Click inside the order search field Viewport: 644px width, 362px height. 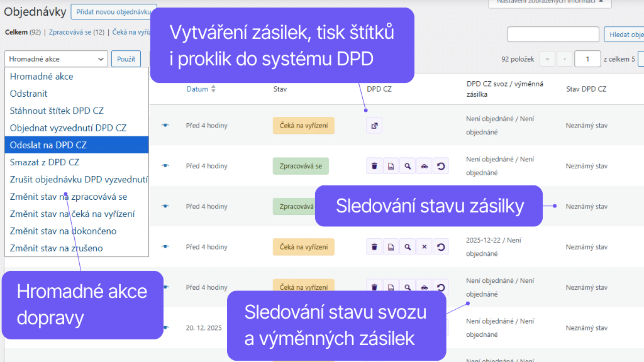coord(553,34)
